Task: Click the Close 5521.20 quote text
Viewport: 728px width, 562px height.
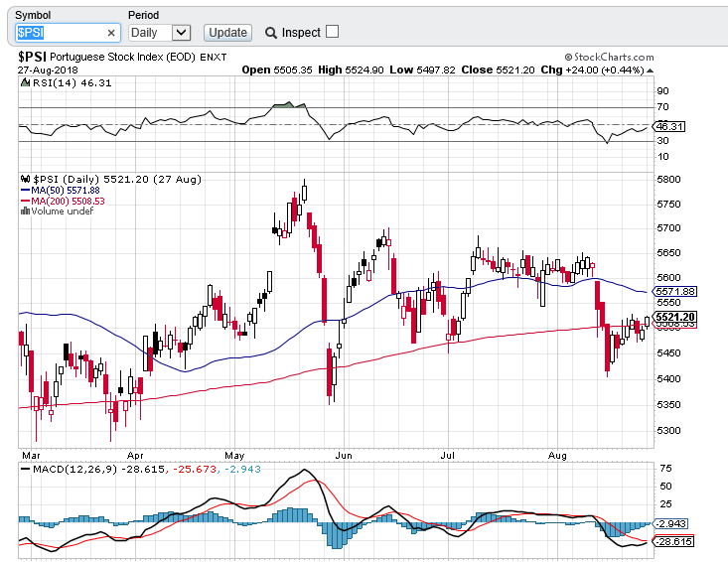Action: 499,70
